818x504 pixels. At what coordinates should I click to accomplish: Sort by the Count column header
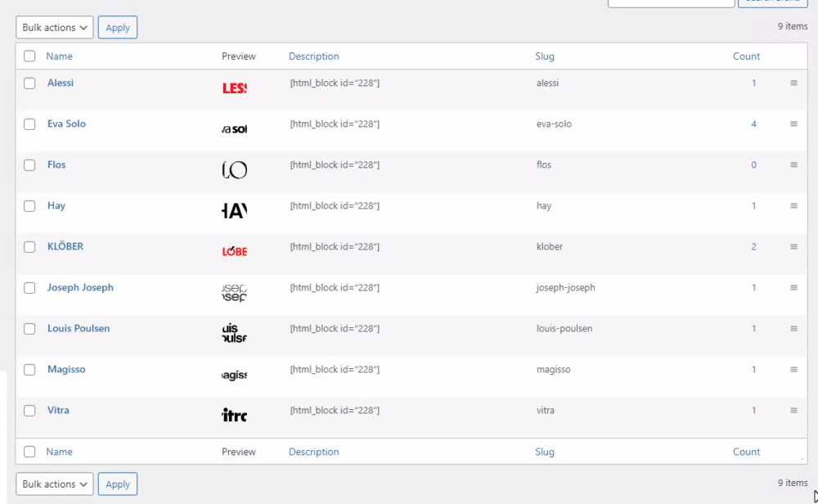(x=746, y=56)
